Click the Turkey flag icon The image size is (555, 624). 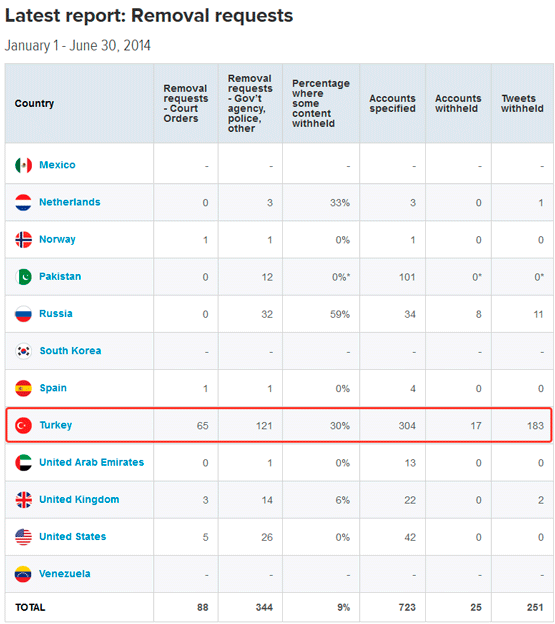(x=23, y=425)
